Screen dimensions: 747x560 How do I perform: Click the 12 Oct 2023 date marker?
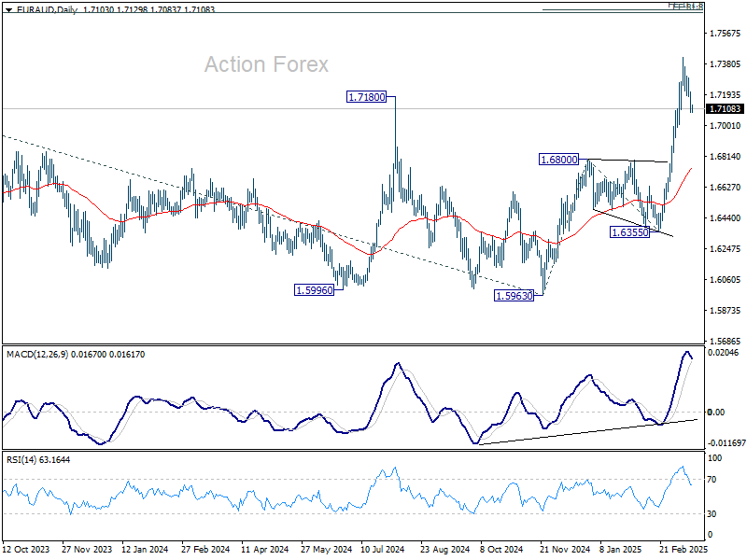coord(26,549)
